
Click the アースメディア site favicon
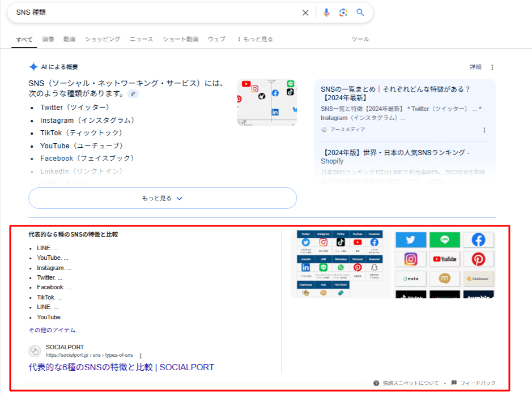324,130
